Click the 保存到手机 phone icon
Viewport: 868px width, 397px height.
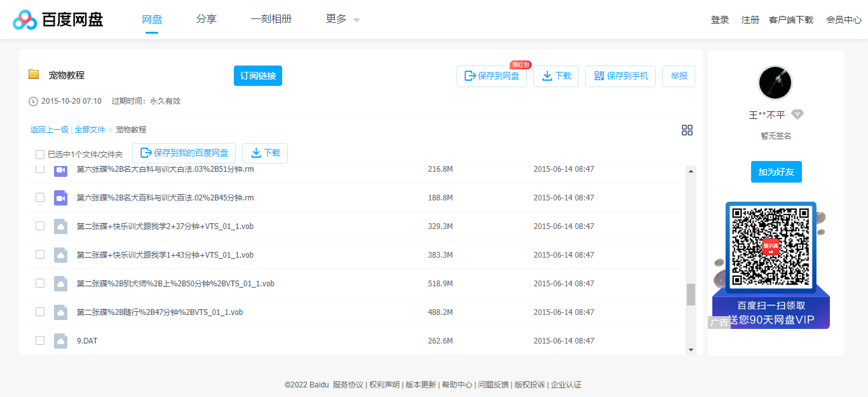598,76
